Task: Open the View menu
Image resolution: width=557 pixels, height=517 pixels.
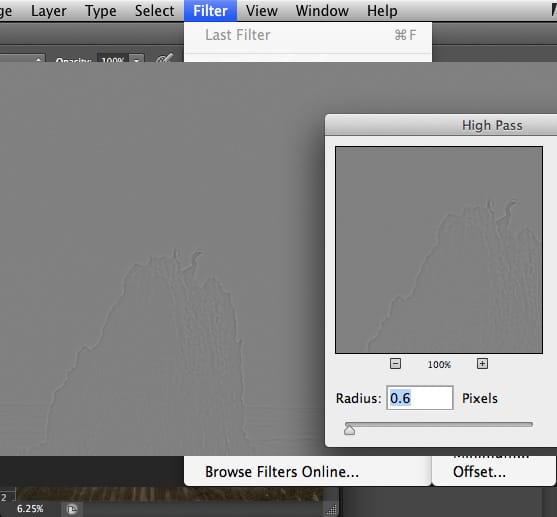Action: (262, 11)
